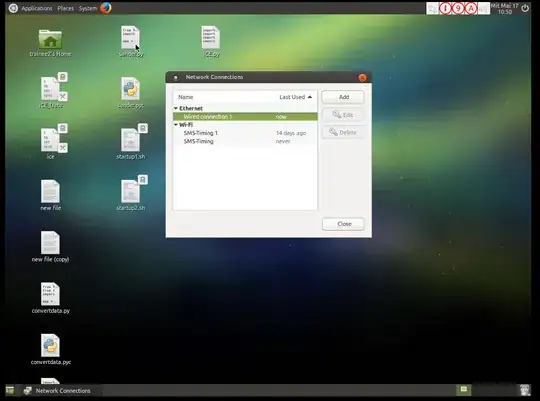Select the desktop icon labeled new file
This screenshot has height=401, width=540.
pos(50,195)
